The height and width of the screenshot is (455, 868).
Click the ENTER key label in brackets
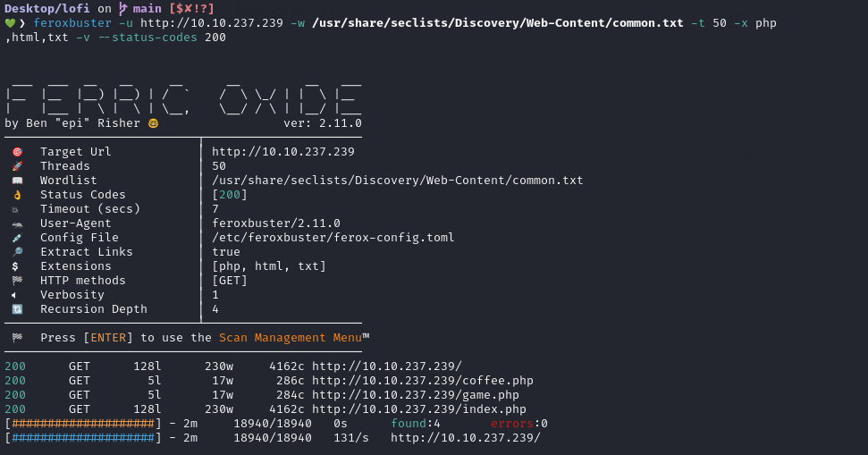(x=108, y=338)
